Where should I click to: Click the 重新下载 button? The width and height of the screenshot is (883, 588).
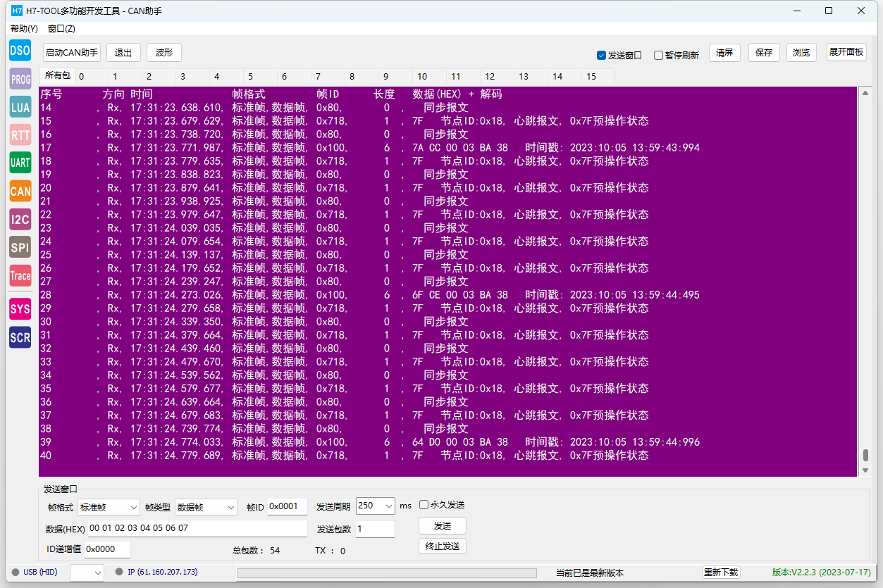tap(721, 572)
